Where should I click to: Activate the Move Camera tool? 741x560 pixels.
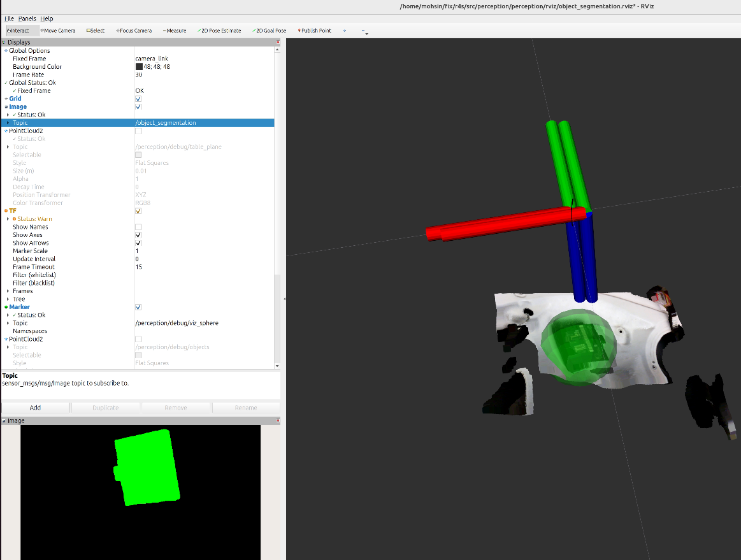click(x=57, y=30)
